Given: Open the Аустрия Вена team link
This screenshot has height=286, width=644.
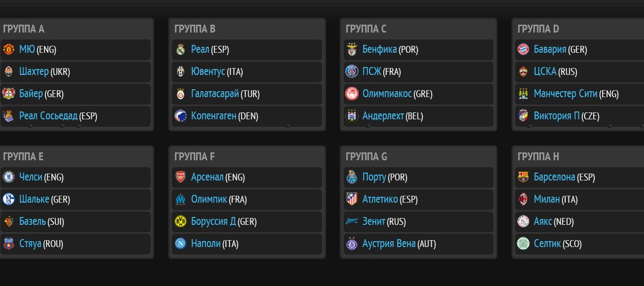Looking at the screenshot, I should pos(389,243).
